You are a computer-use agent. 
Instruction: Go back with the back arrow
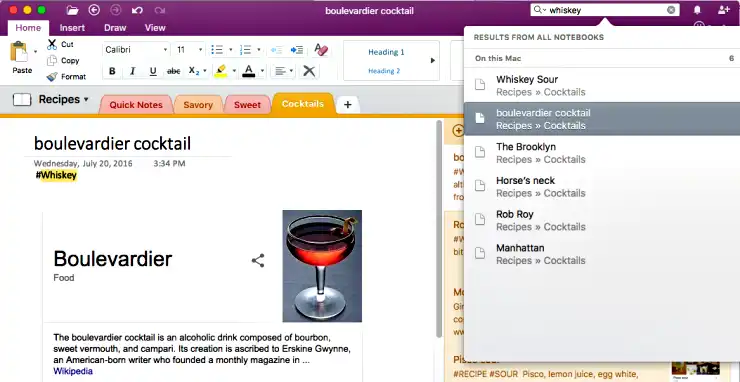coord(94,10)
